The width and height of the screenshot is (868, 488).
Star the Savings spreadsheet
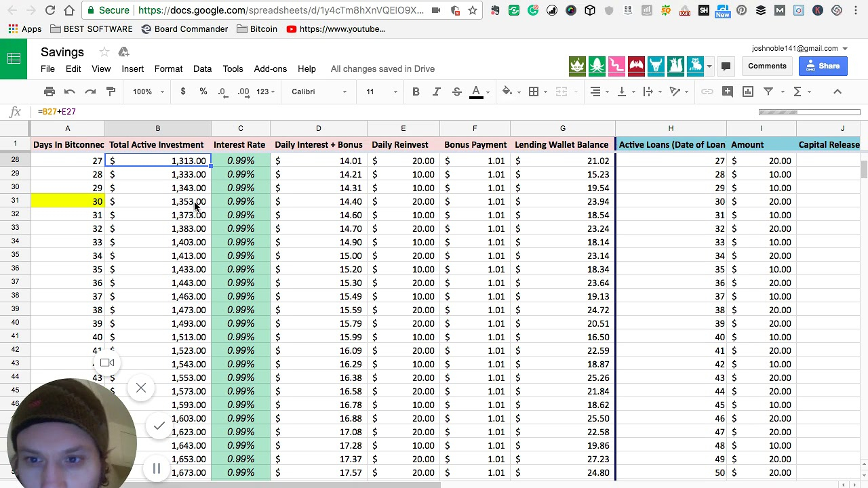tap(104, 52)
